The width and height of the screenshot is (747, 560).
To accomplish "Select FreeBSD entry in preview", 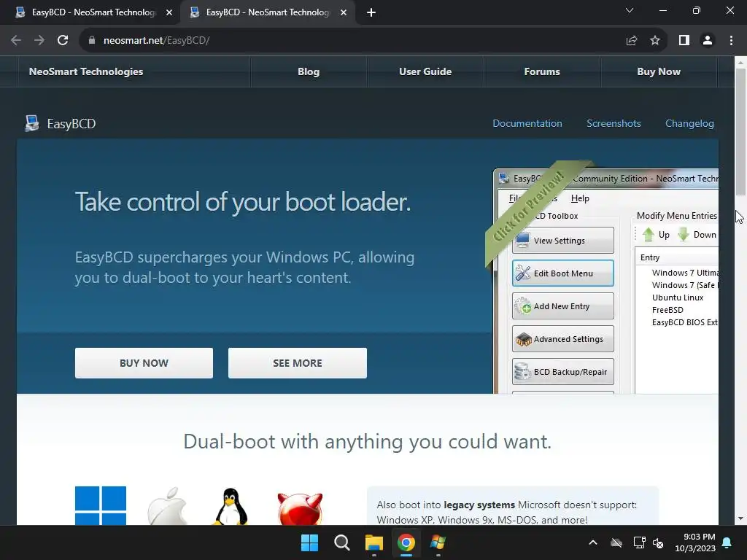I will coord(667,309).
